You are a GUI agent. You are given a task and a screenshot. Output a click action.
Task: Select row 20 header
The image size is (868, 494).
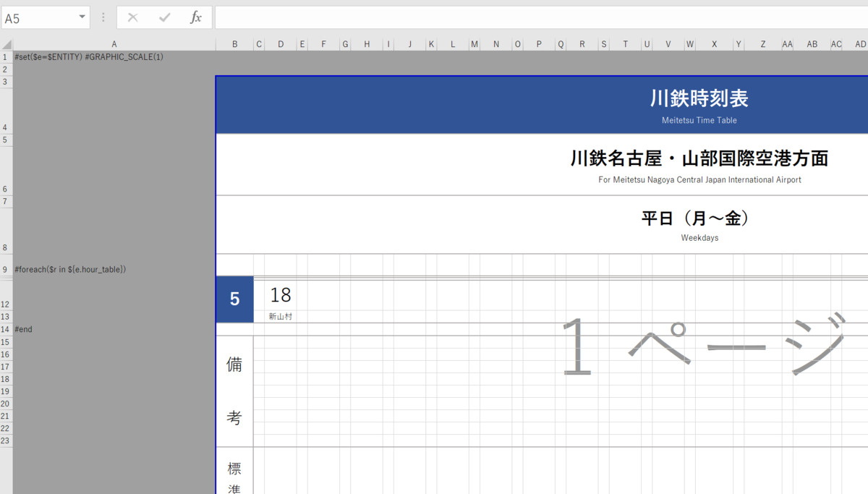6,404
